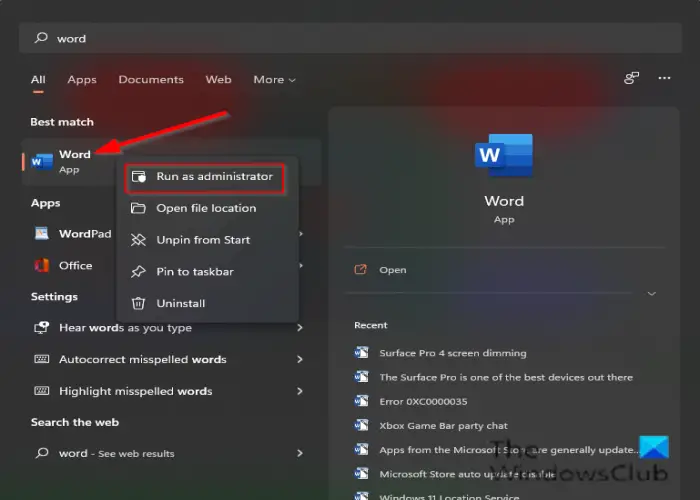Screen dimensions: 700x500
Task: Expand chevron for Hear words as you type
Action: tap(300, 328)
